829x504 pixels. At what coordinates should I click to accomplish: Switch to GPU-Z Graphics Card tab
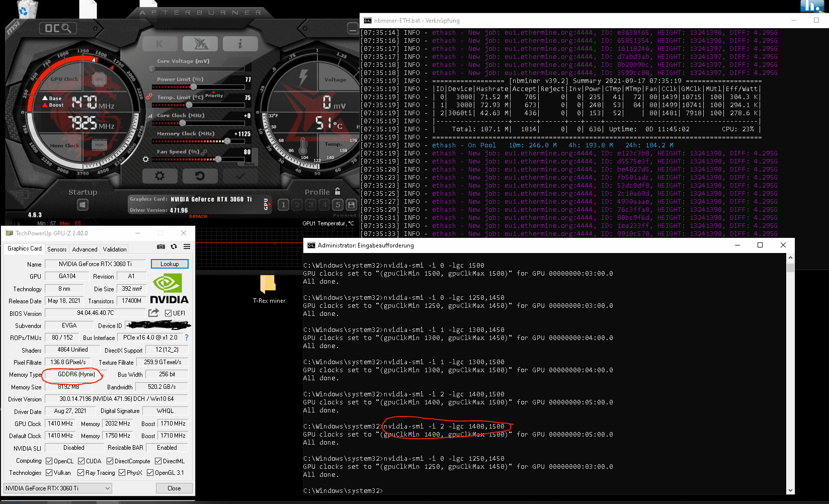tap(25, 248)
